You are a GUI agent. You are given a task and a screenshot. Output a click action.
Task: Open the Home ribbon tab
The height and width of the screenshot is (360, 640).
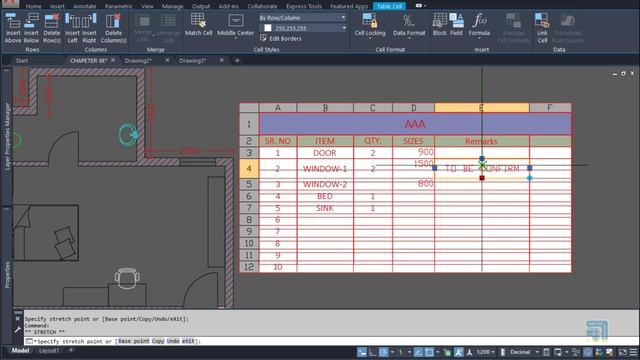coord(33,6)
